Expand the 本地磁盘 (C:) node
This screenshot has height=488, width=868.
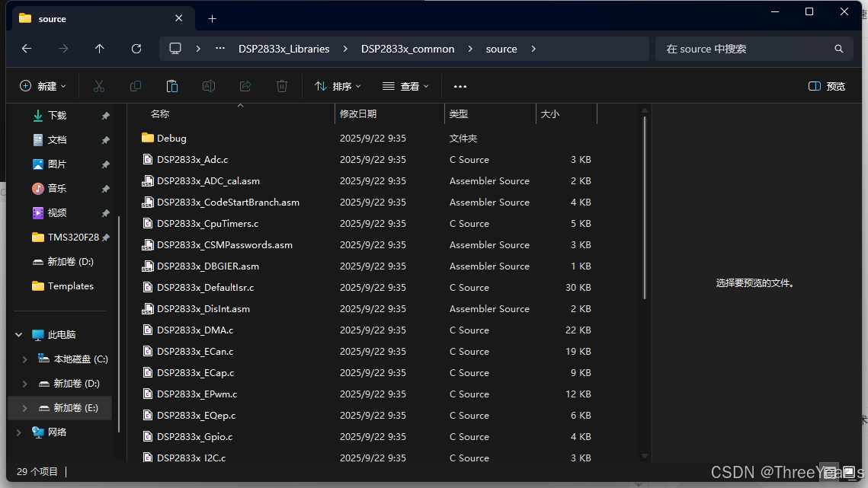click(x=25, y=359)
